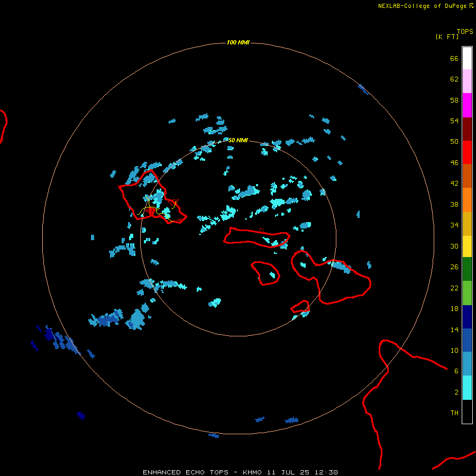The height and width of the screenshot is (476, 476).
Task: Click the 66 legend value
Action: click(x=454, y=59)
